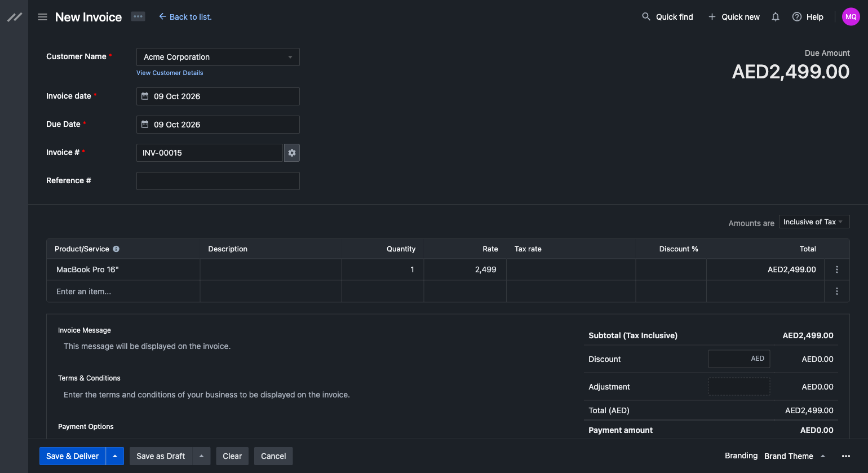This screenshot has width=868, height=473.
Task: Expand the Save as Draft arrow options
Action: 202,456
